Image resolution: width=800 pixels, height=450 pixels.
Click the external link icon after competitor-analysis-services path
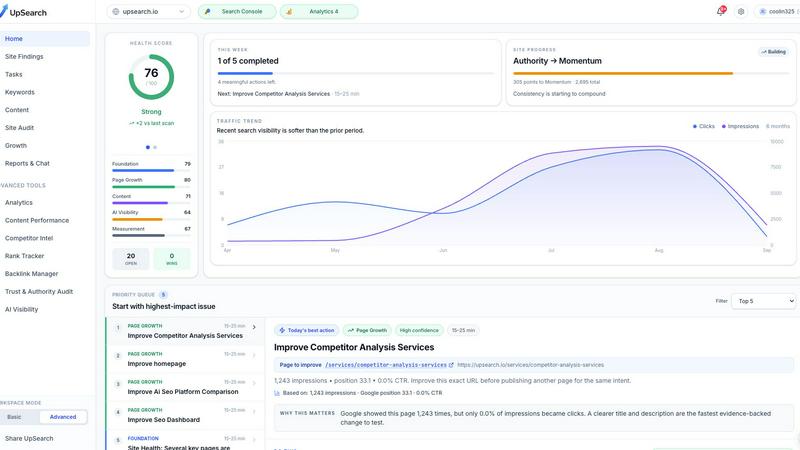click(x=451, y=365)
